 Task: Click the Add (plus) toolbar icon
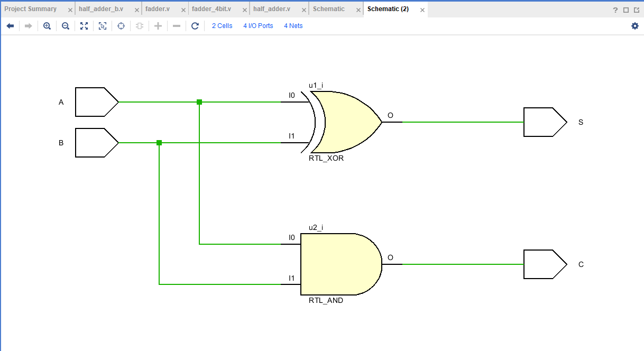pyautogui.click(x=158, y=26)
